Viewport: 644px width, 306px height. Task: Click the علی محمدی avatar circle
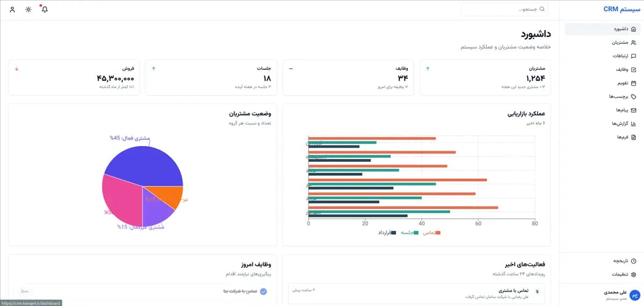coord(634,295)
